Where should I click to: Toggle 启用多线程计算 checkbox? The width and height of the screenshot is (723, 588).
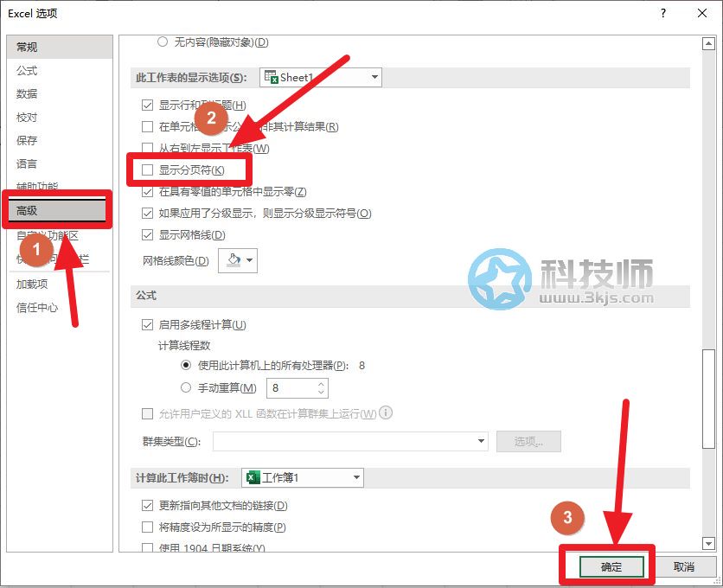147,324
